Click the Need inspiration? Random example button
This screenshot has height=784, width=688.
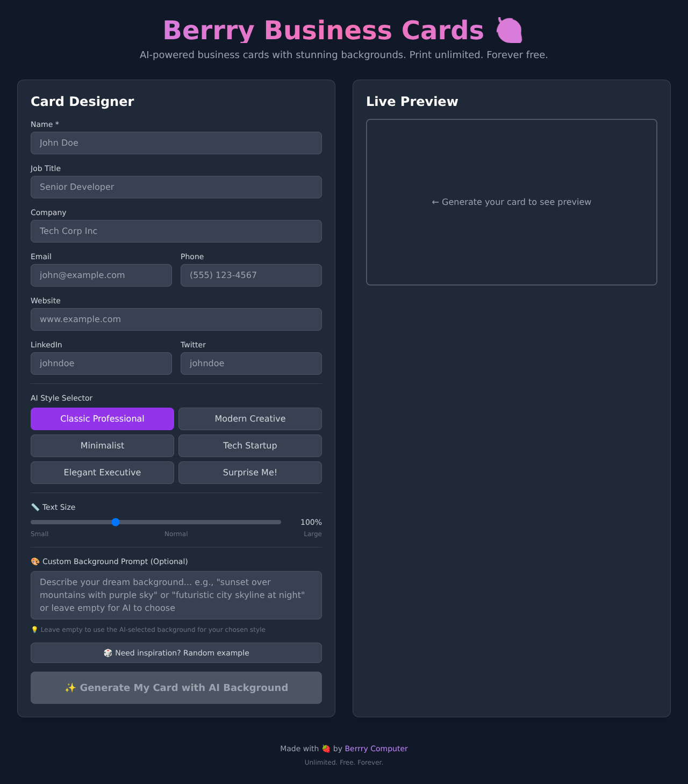pyautogui.click(x=176, y=653)
